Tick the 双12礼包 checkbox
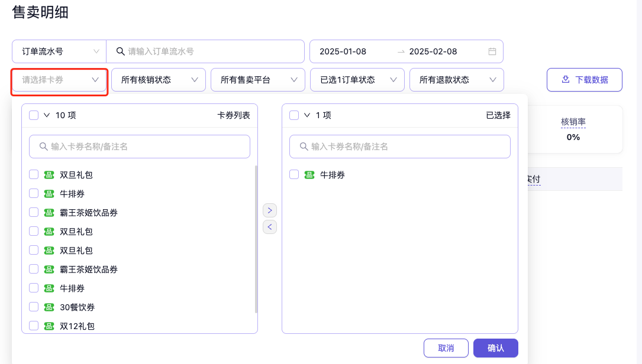The height and width of the screenshot is (364, 642). coord(34,326)
